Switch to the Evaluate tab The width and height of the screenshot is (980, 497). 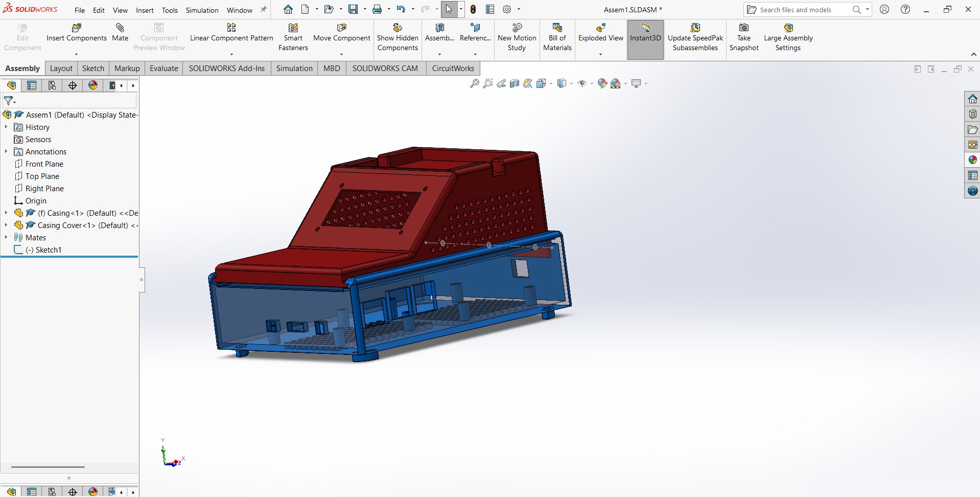(x=164, y=68)
